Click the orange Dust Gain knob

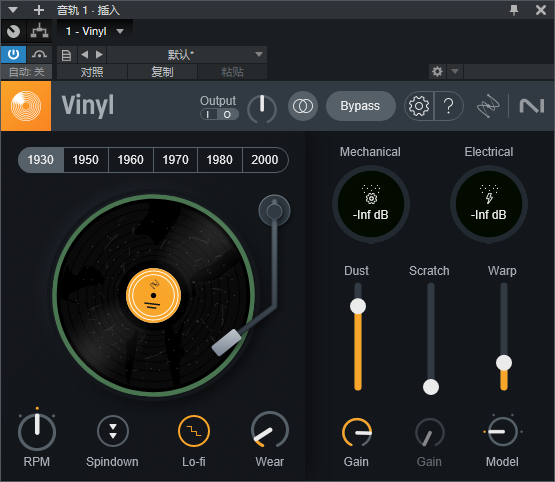[357, 432]
